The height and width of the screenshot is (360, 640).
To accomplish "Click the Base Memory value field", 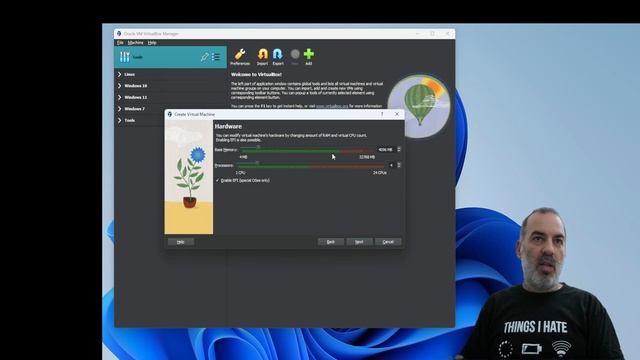I will tap(386, 150).
